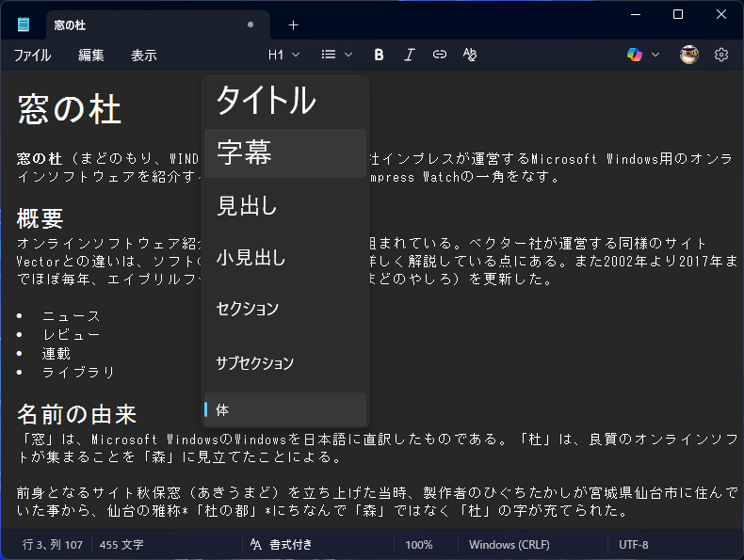Open Notepad settings gear

(x=721, y=55)
